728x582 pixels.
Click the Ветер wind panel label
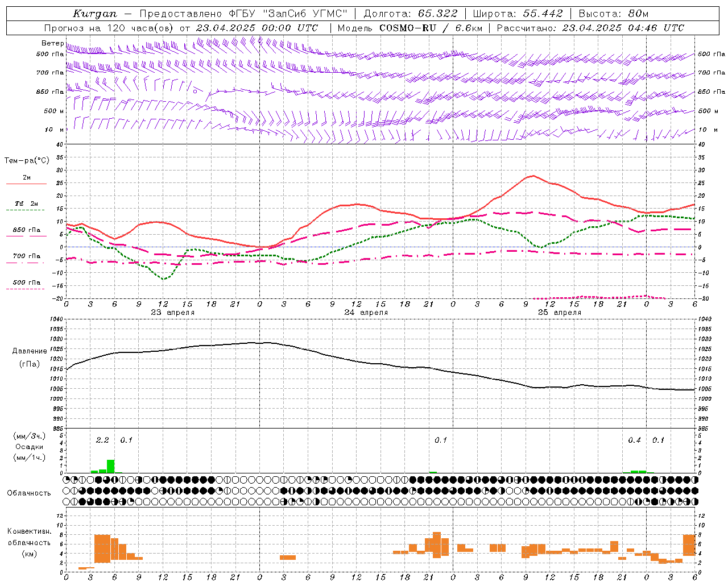[52, 43]
